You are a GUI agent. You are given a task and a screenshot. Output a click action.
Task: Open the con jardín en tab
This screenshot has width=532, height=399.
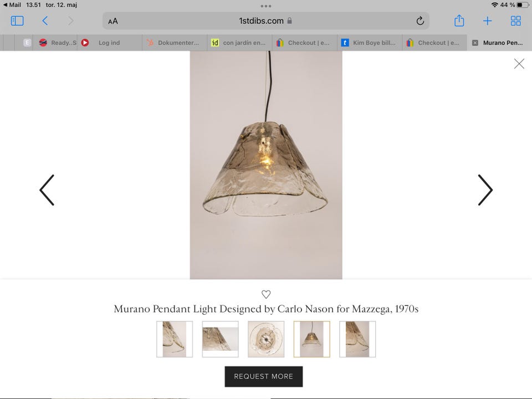coord(239,43)
